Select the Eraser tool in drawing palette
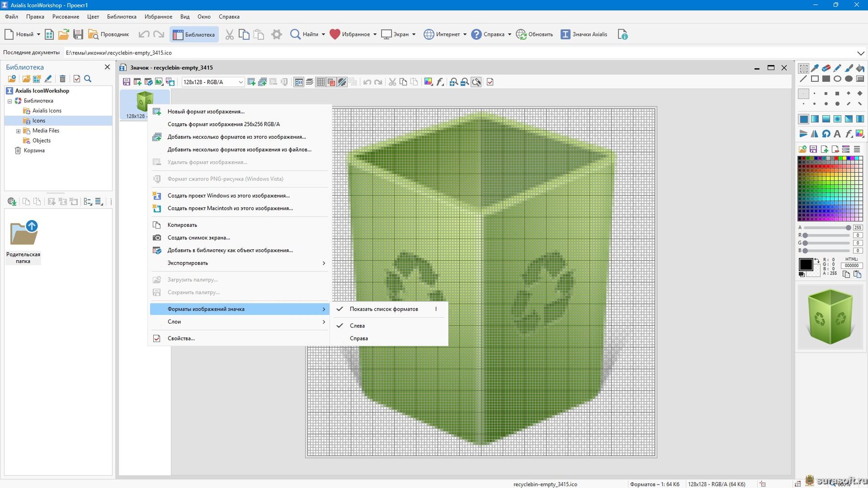This screenshot has height=488, width=868. point(826,68)
